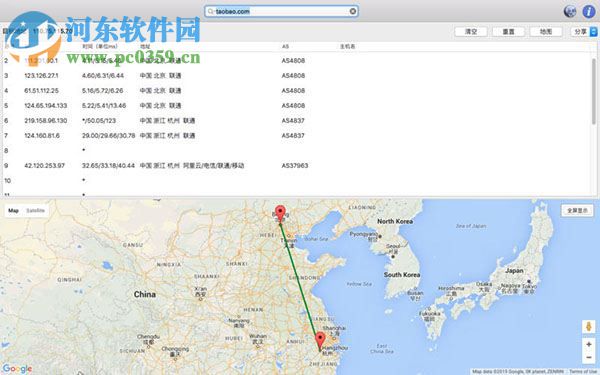Click the magnifier icon in the search field
The height and width of the screenshot is (375, 600).
click(210, 11)
